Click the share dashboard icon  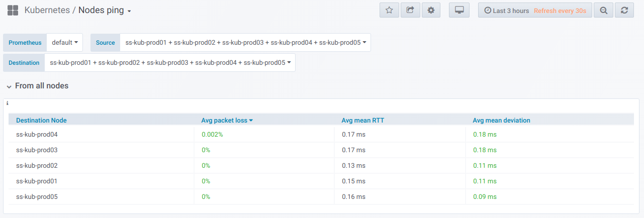pyautogui.click(x=410, y=11)
